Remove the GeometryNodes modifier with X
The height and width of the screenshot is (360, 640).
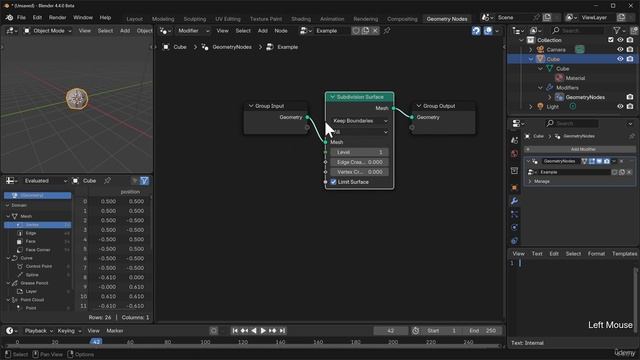click(622, 161)
